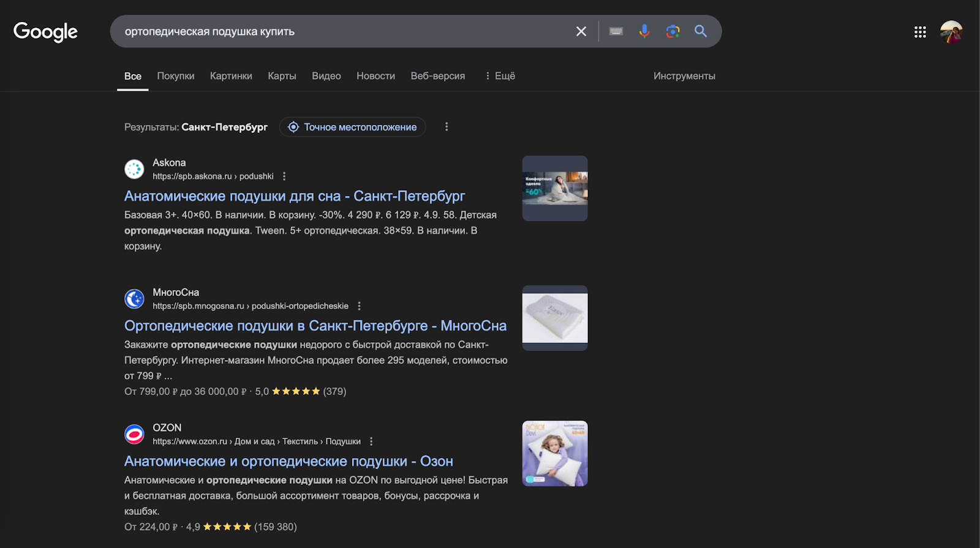Click the Askona site favicon
The width and height of the screenshot is (980, 548).
[134, 169]
